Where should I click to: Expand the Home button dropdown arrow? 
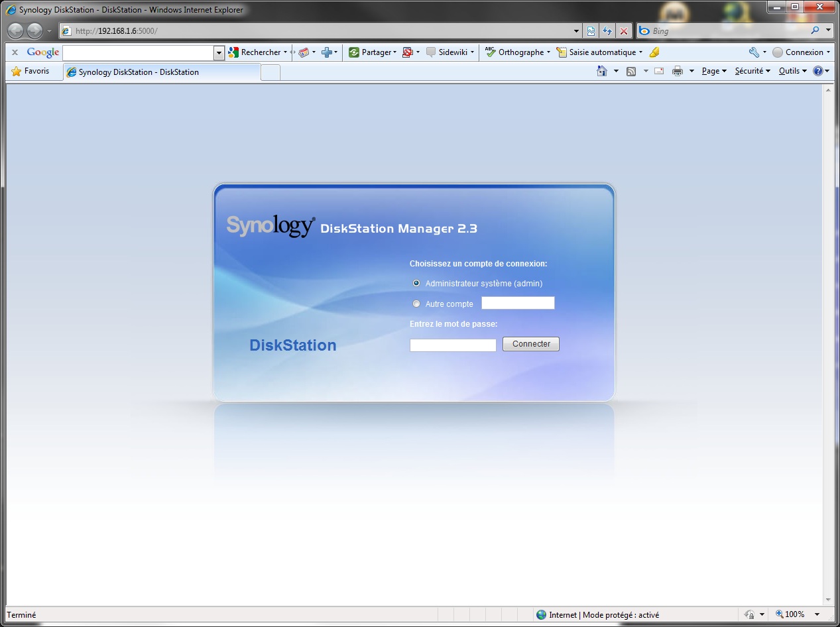616,71
